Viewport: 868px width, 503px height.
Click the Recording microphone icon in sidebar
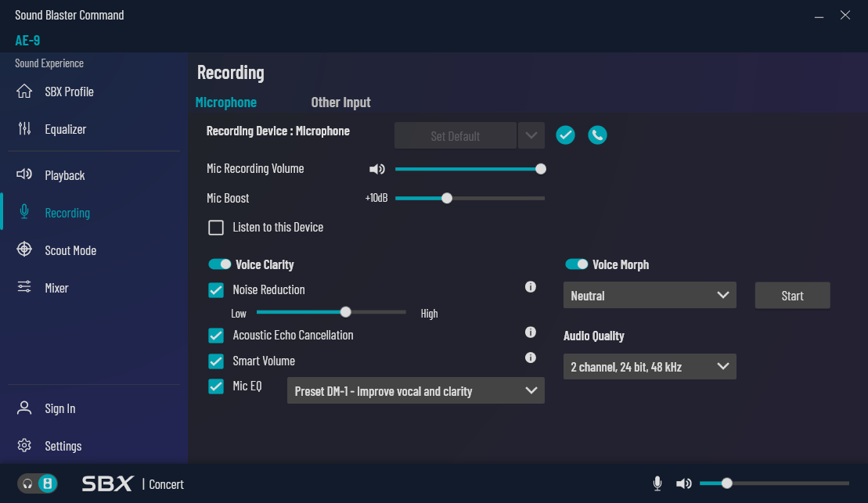[24, 212]
